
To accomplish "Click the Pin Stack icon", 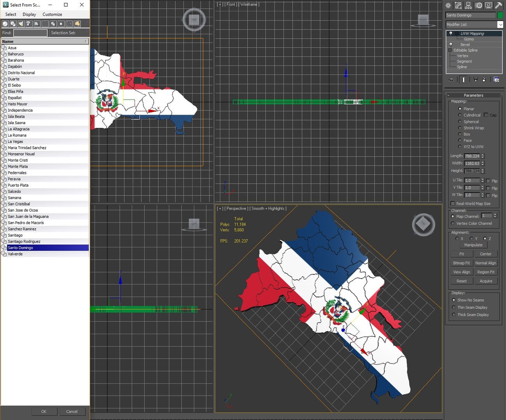I will coord(451,79).
